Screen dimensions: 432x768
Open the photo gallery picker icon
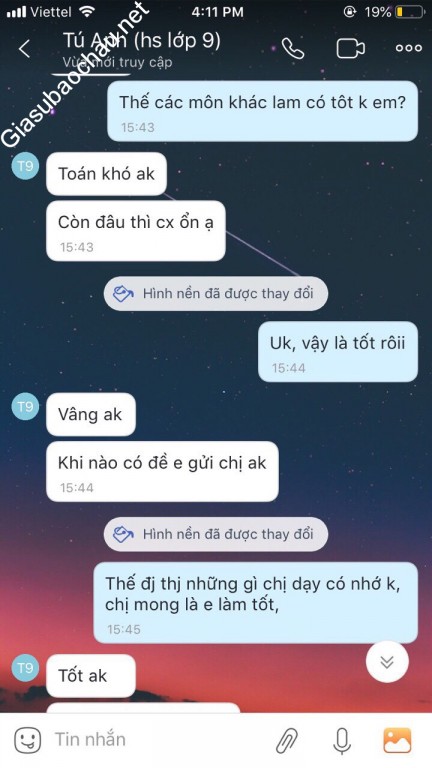click(x=397, y=740)
